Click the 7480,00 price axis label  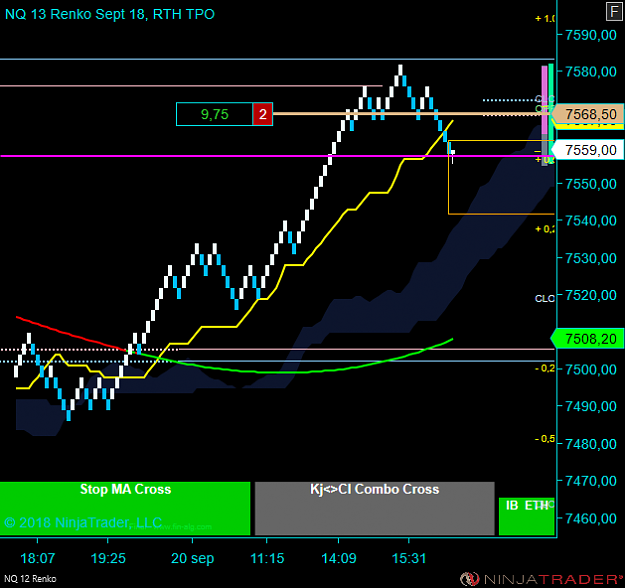591,444
